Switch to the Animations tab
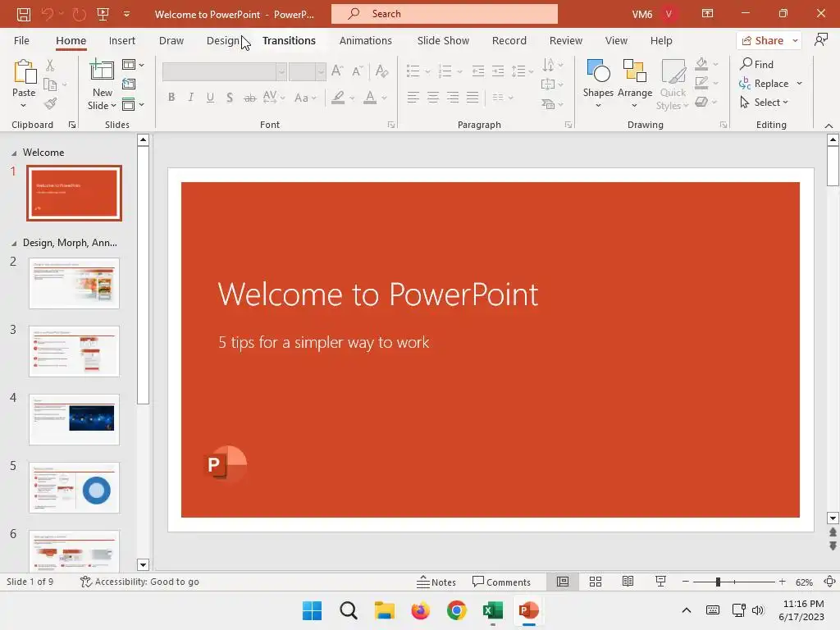Image resolution: width=840 pixels, height=630 pixels. (x=365, y=41)
